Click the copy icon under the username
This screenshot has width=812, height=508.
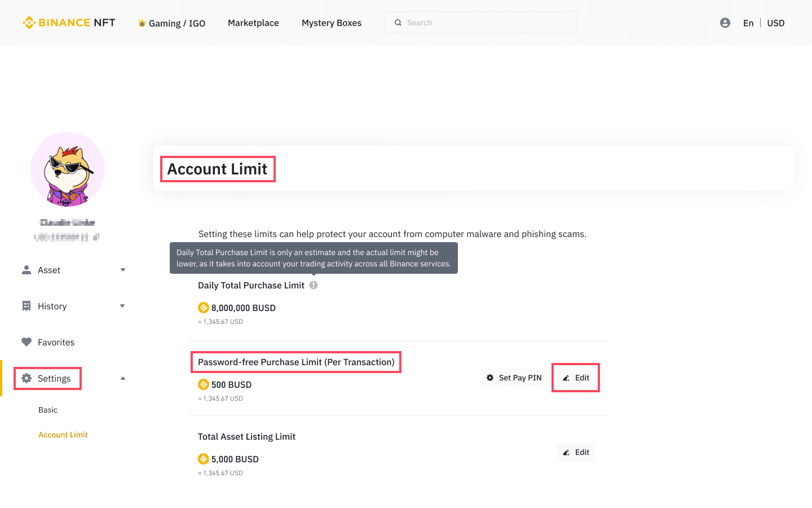pyautogui.click(x=96, y=237)
